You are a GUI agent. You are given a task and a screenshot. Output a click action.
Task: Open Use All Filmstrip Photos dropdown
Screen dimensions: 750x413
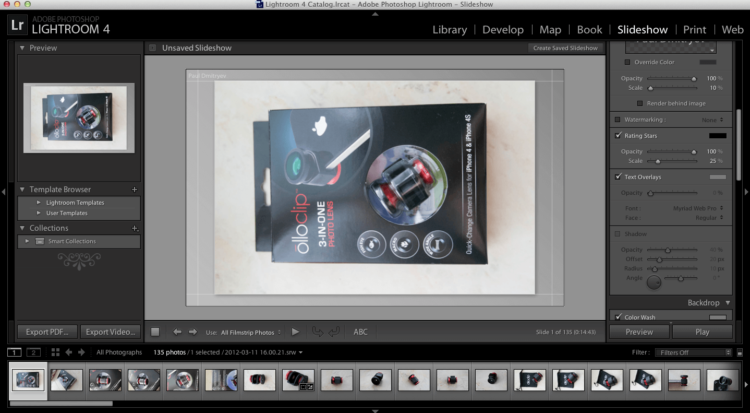point(251,332)
